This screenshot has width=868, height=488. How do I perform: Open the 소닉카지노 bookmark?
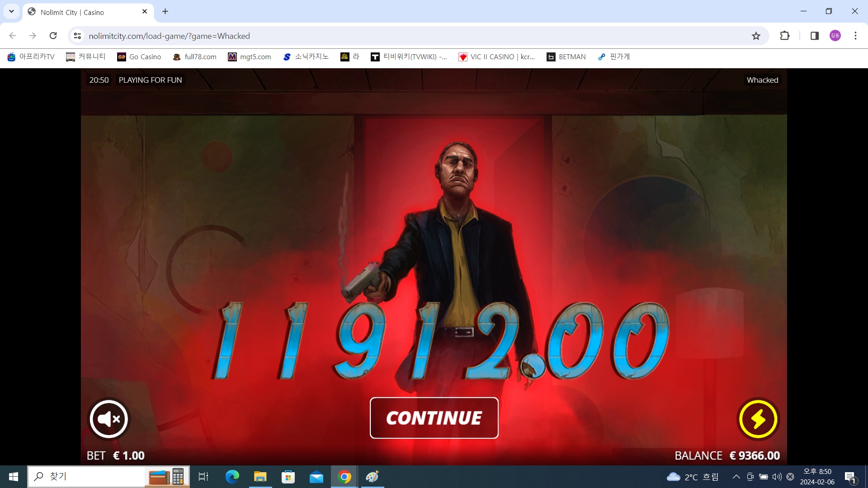click(306, 56)
